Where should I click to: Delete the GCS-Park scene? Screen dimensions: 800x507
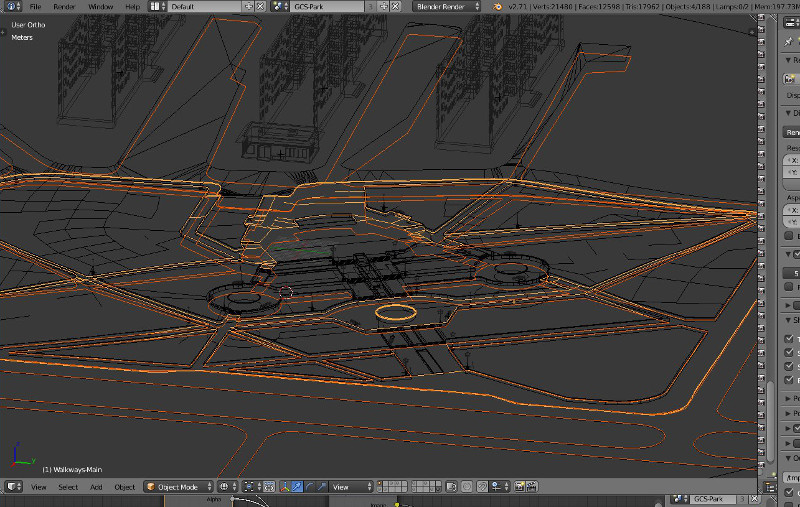395,7
